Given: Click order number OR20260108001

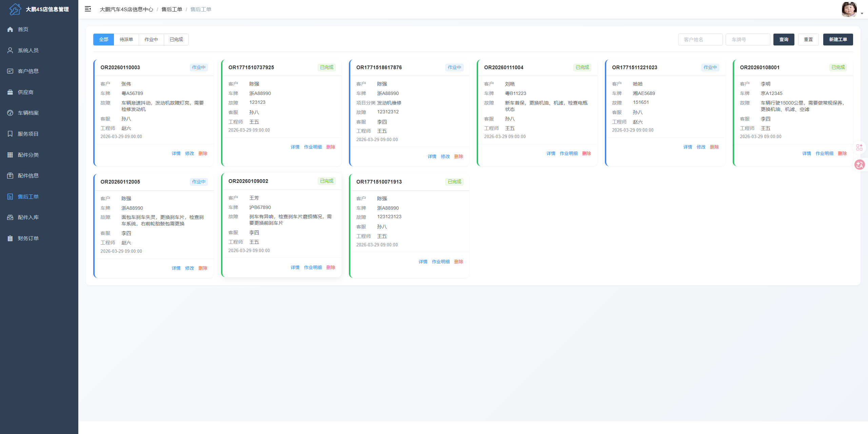Looking at the screenshot, I should click(x=759, y=68).
